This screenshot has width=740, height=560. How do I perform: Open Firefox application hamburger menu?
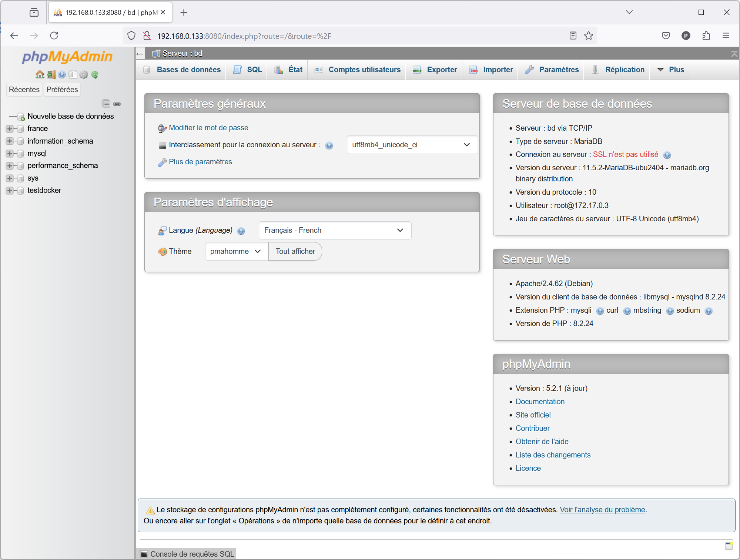726,36
